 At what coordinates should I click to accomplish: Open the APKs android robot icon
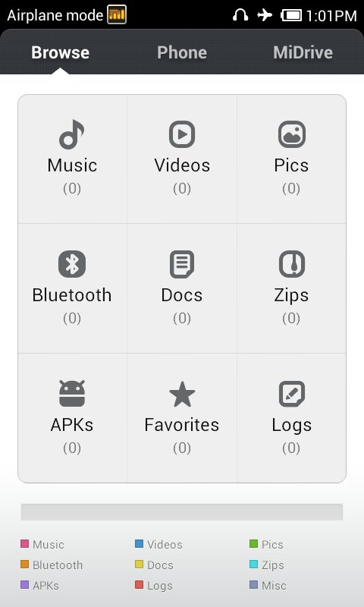coord(72,393)
